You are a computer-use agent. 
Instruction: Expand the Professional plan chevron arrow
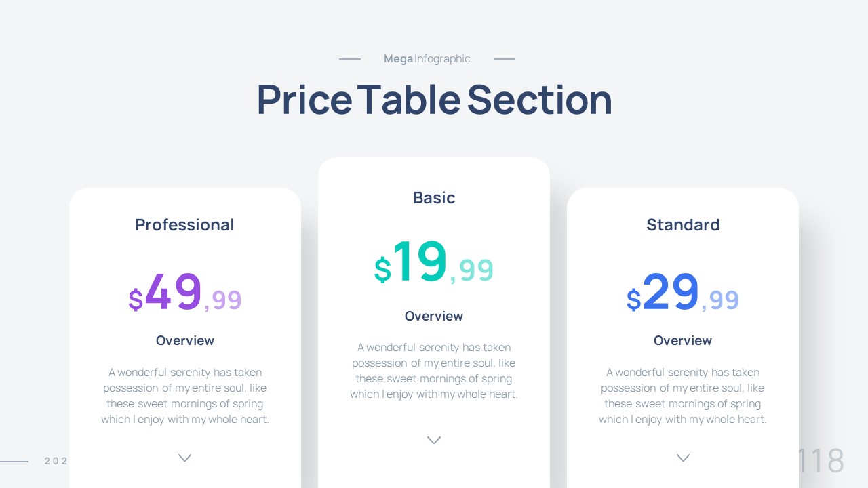click(x=184, y=458)
